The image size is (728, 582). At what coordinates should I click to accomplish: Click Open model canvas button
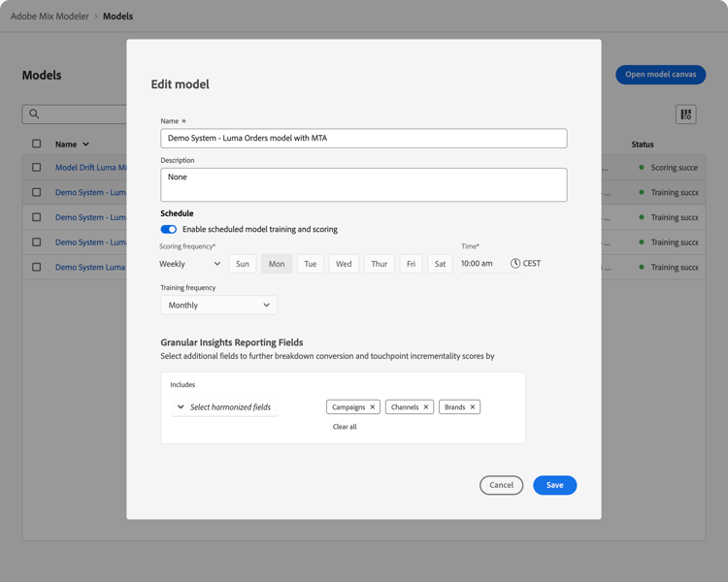(661, 75)
